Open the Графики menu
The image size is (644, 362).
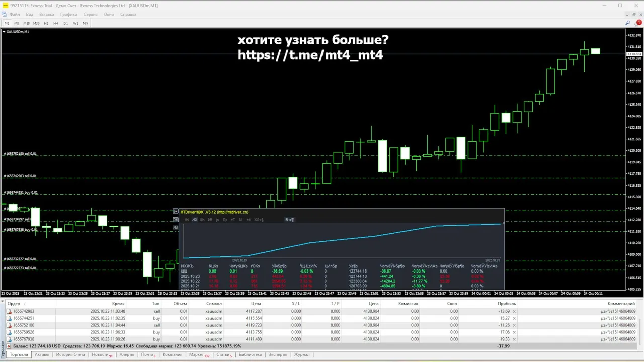point(68,14)
